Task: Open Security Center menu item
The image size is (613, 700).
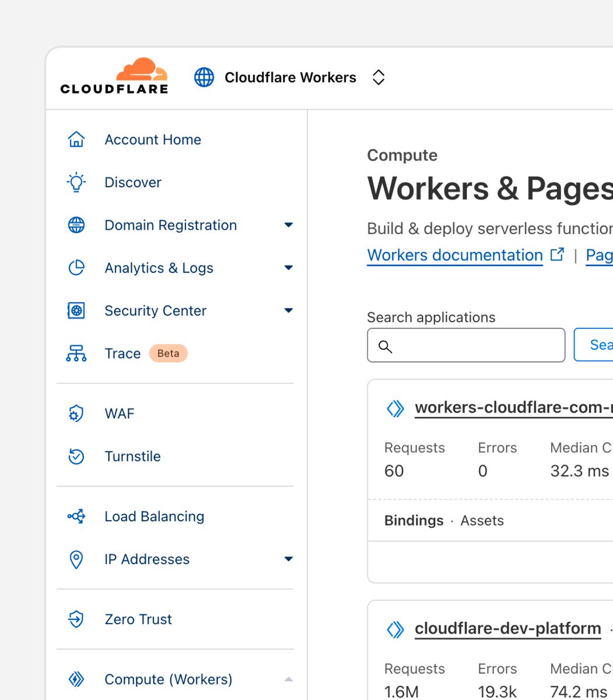Action: pos(156,310)
